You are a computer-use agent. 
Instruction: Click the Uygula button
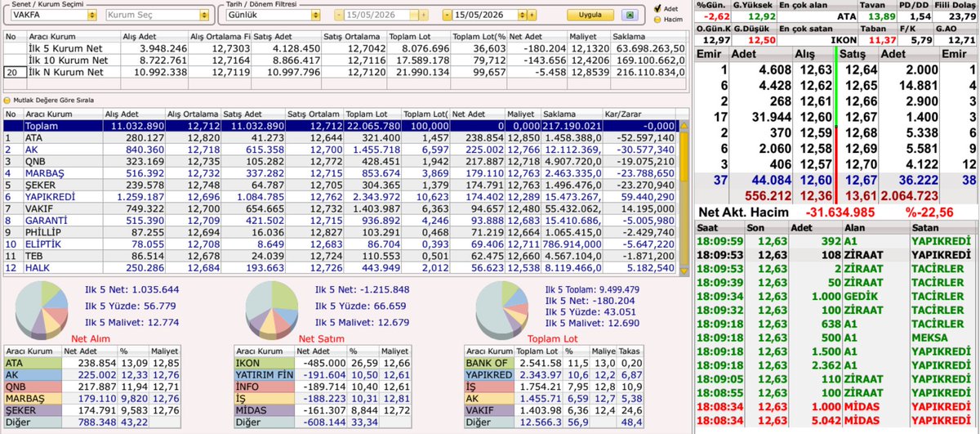(x=590, y=15)
